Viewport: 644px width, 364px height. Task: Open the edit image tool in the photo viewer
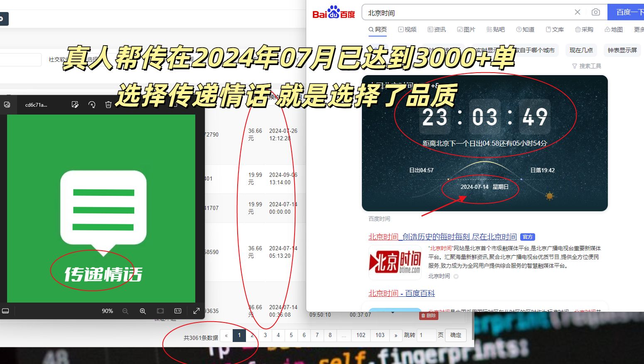tap(75, 105)
